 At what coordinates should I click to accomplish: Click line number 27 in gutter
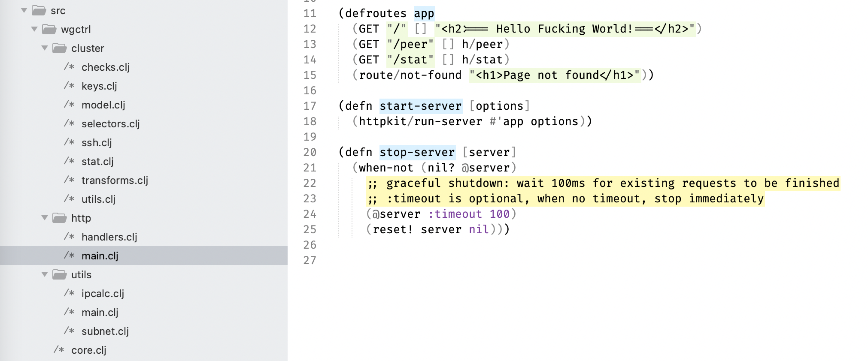click(310, 260)
